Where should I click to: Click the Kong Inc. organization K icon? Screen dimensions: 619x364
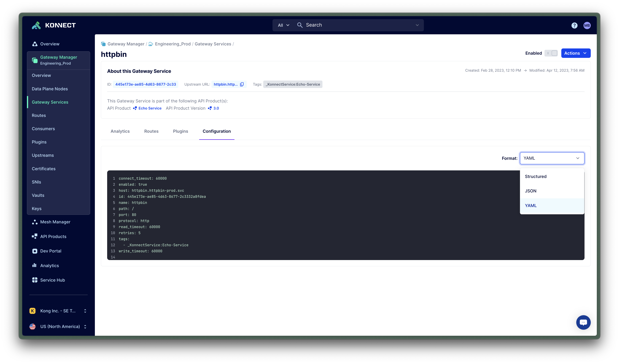click(x=32, y=311)
